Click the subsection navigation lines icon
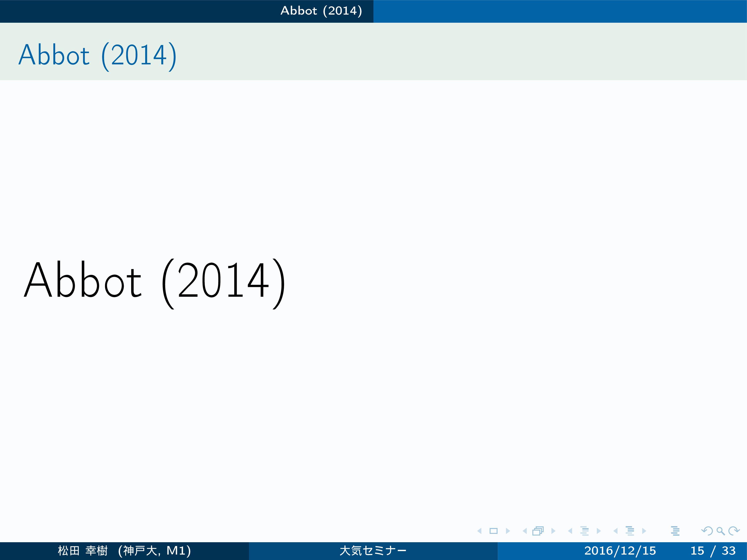 (584, 531)
